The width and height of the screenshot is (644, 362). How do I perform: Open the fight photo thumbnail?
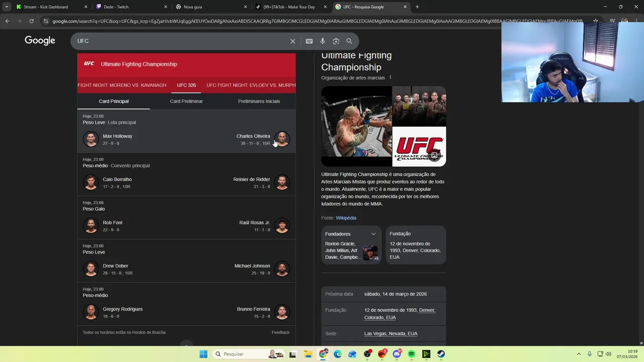click(x=357, y=126)
